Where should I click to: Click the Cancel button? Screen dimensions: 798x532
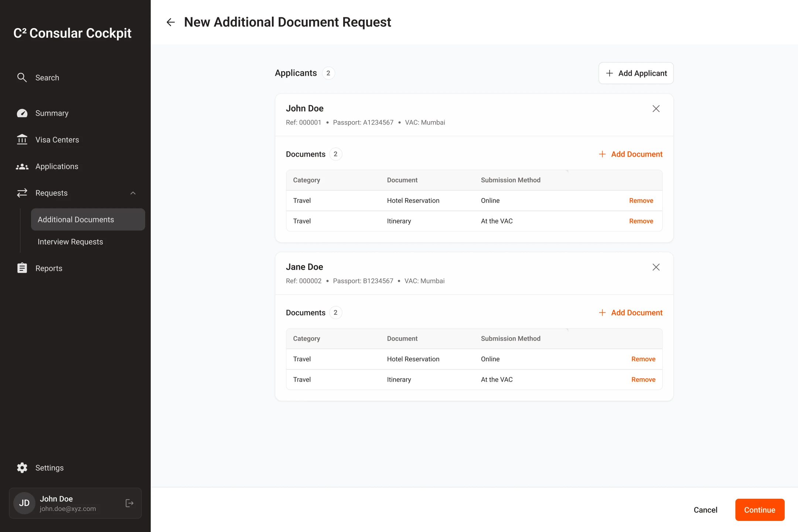tap(705, 510)
